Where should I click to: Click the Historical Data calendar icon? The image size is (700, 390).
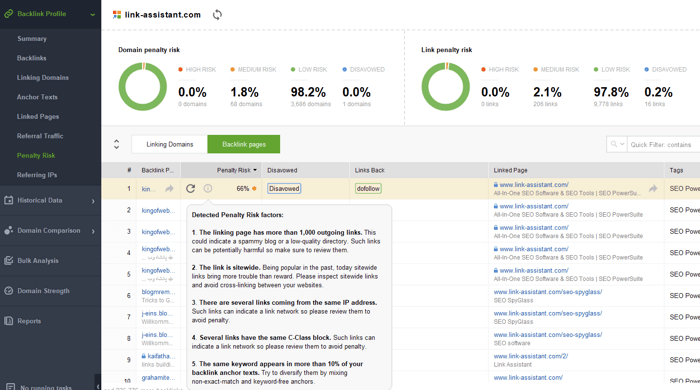pos(8,200)
